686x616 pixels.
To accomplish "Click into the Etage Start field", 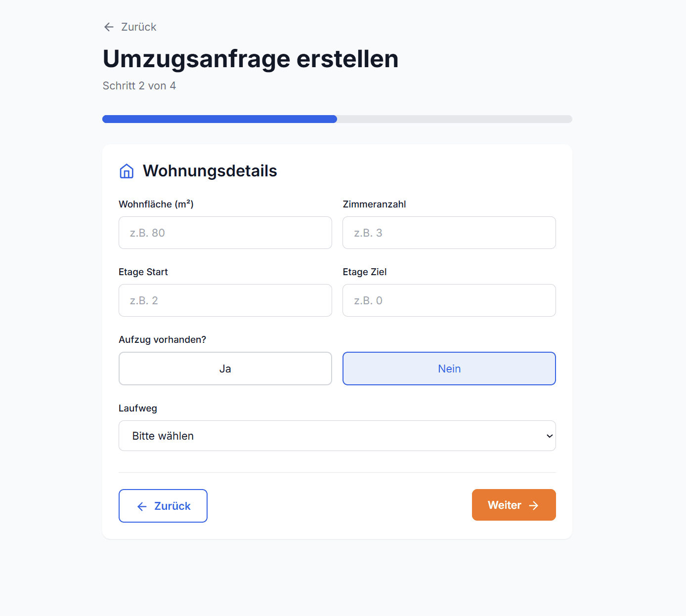I will pyautogui.click(x=225, y=300).
